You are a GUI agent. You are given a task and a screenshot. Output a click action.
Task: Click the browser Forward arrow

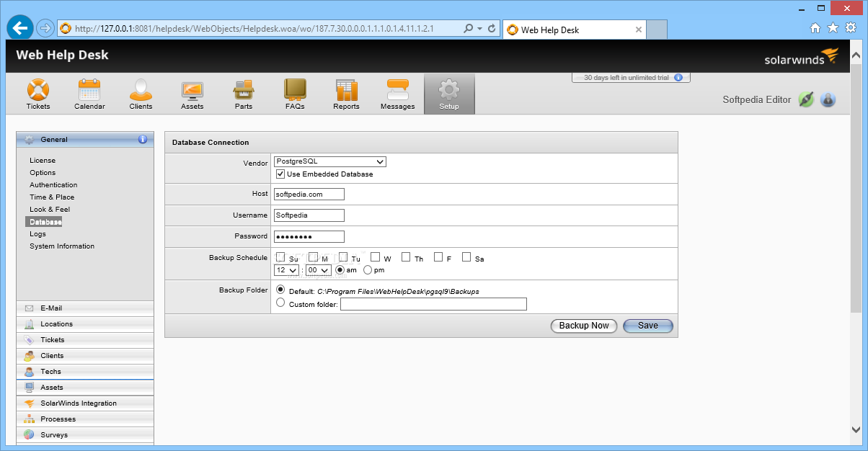[x=45, y=29]
